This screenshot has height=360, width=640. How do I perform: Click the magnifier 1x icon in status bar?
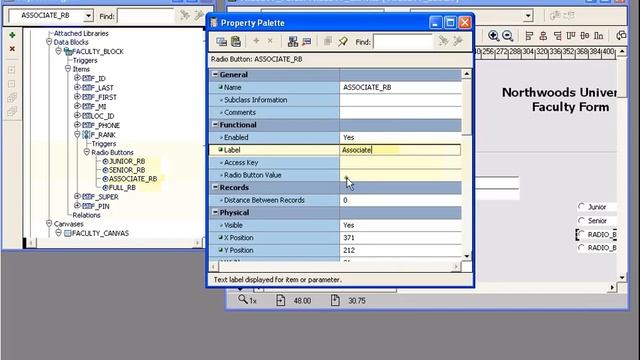(243, 300)
